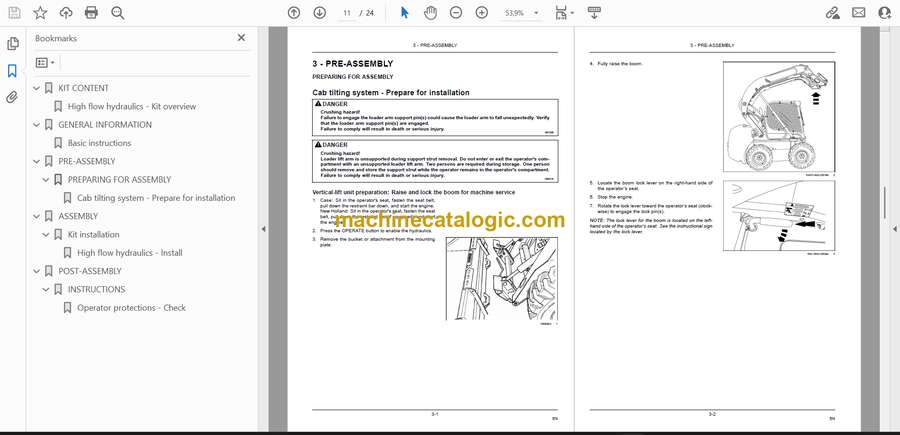Select PREPARING FOR ASSEMBLY bookmark
The image size is (900, 435).
(x=119, y=180)
